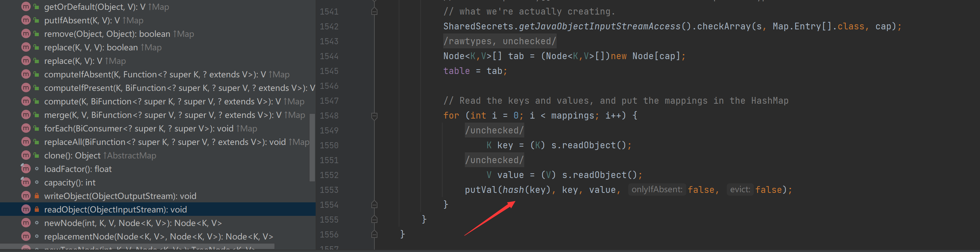This screenshot has height=252, width=980.
Task: Select replacementNode method in the structure list
Action: click(x=158, y=237)
